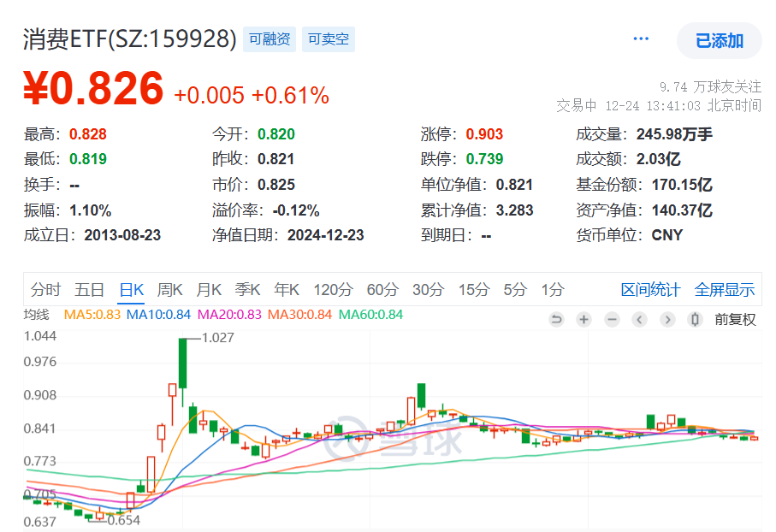776x532 pixels.
Task: Click the chart undo/reset icon
Action: click(556, 319)
